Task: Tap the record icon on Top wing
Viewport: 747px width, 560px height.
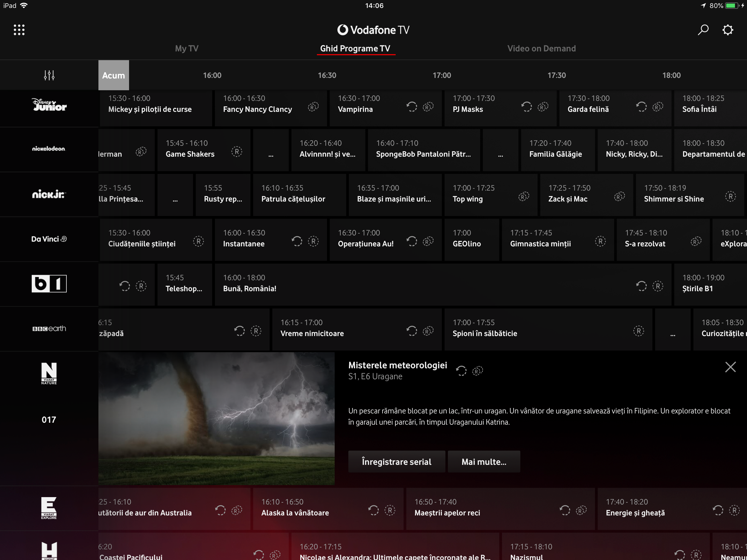Action: pos(524,197)
